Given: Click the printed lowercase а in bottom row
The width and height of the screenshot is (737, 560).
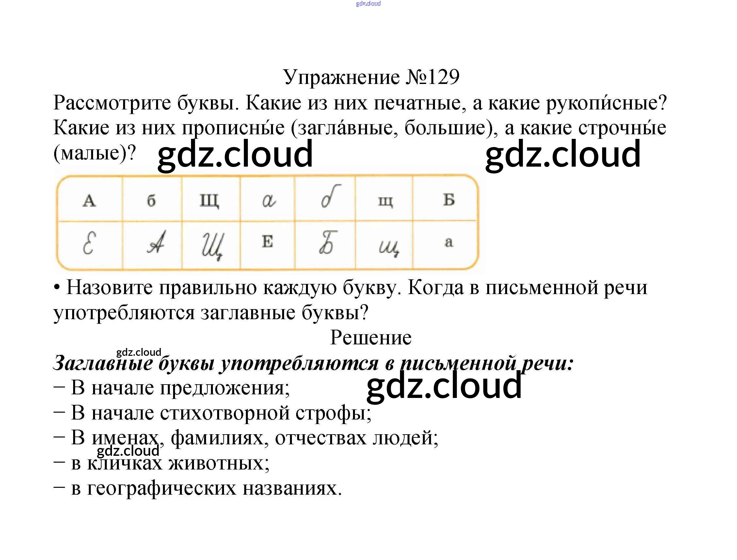Looking at the screenshot, I should pyautogui.click(x=449, y=242).
